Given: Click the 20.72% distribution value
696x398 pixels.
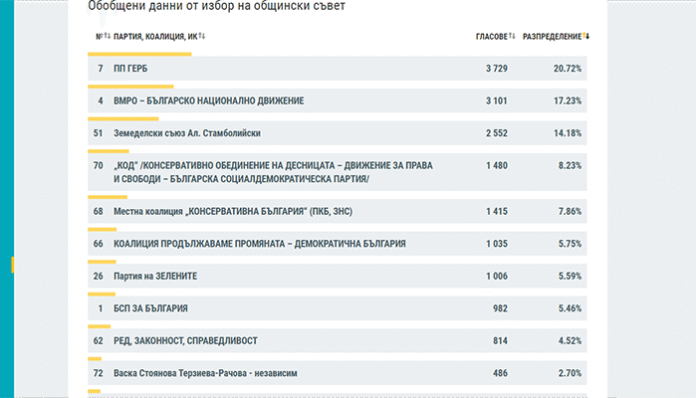Looking at the screenshot, I should (x=567, y=68).
